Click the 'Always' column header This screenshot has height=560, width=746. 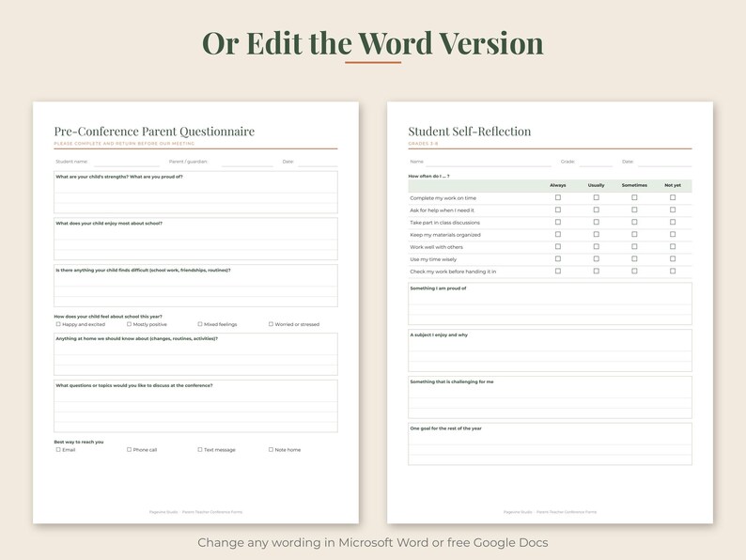[557, 185]
